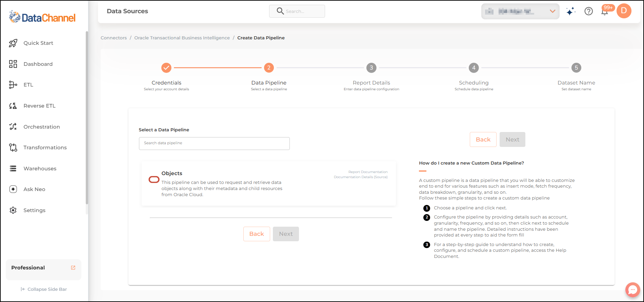Screen dimensions: 644x302
Task: Click the Ask Neo icon
Action: pos(13,189)
